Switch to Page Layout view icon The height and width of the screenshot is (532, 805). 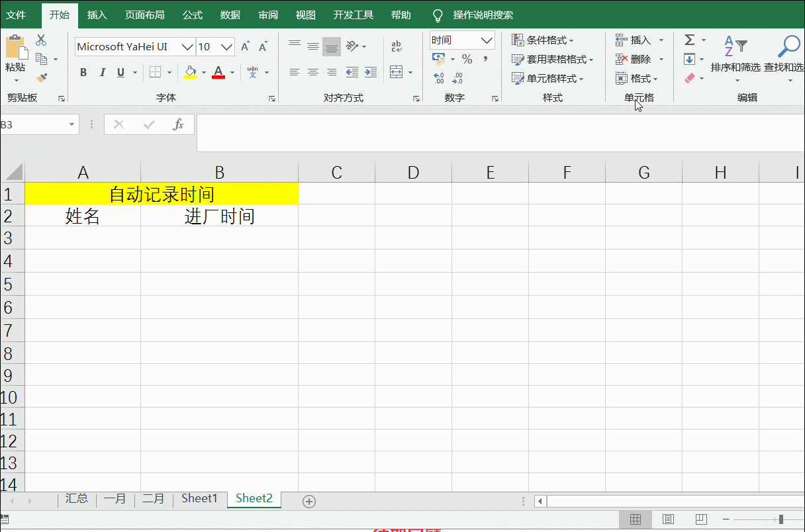tap(669, 519)
